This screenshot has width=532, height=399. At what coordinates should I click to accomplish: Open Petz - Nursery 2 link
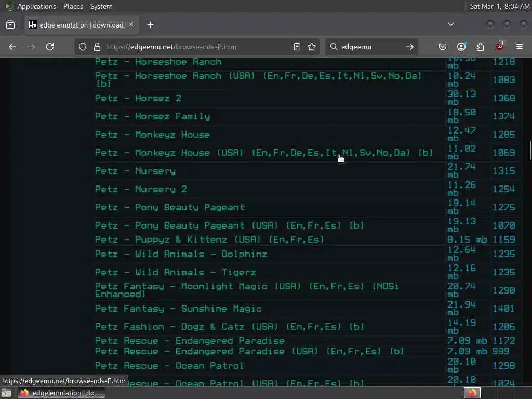(x=141, y=189)
